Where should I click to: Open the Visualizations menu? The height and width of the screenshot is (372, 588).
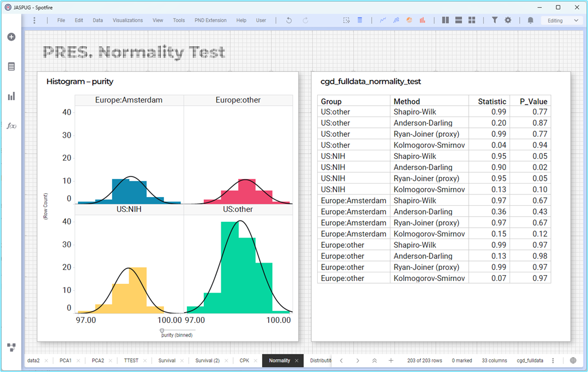click(128, 20)
